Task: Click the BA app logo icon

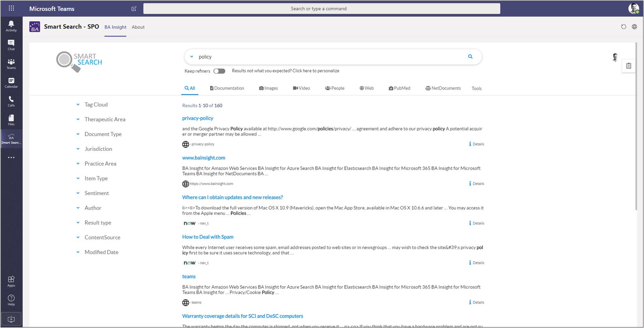Action: coord(35,27)
